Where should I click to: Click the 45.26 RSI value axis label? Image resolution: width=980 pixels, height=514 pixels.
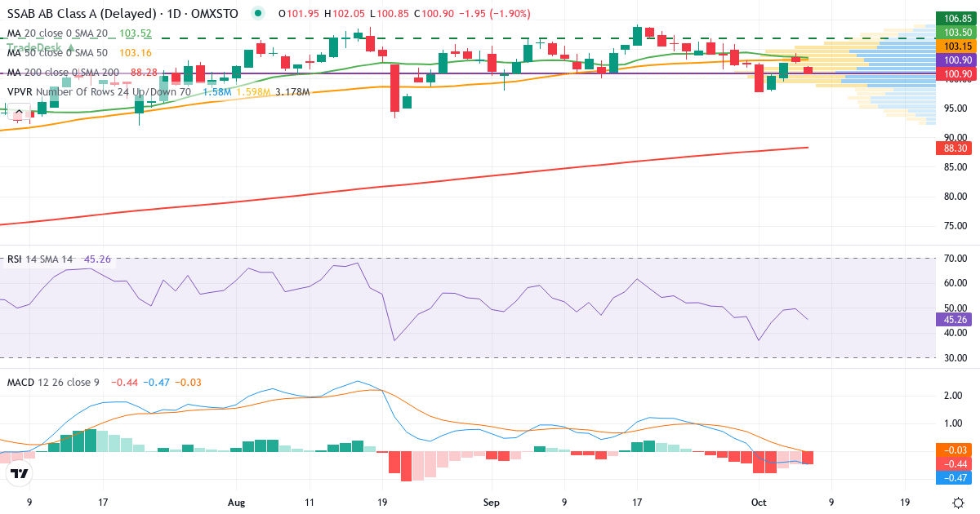(955, 320)
